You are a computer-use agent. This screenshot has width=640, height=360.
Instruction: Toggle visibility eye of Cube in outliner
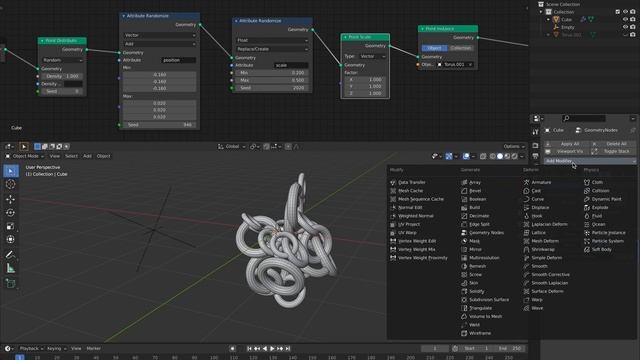pos(625,19)
